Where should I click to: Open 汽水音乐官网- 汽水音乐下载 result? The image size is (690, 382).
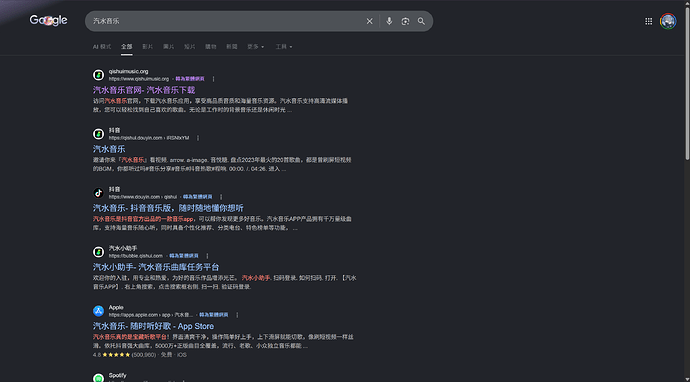click(x=144, y=90)
